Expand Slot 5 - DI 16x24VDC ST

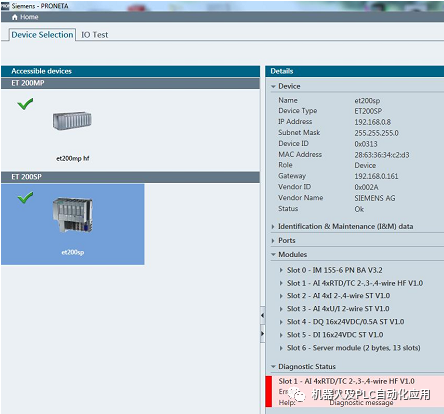tap(281, 335)
